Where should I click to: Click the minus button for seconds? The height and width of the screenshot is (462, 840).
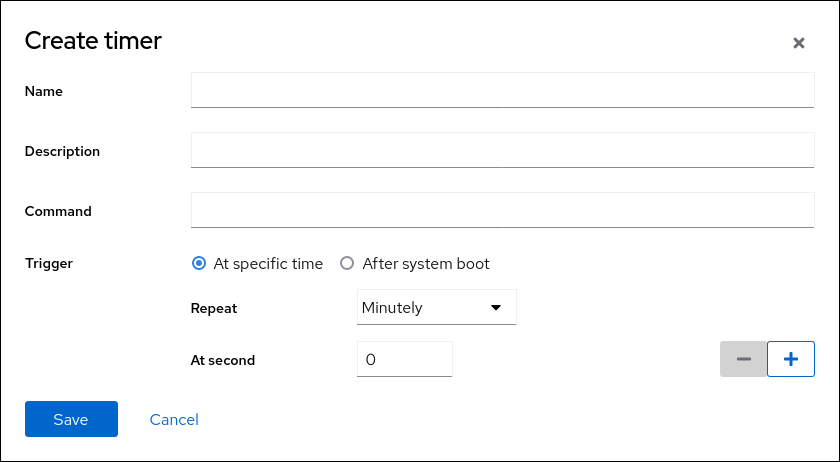[x=743, y=359]
